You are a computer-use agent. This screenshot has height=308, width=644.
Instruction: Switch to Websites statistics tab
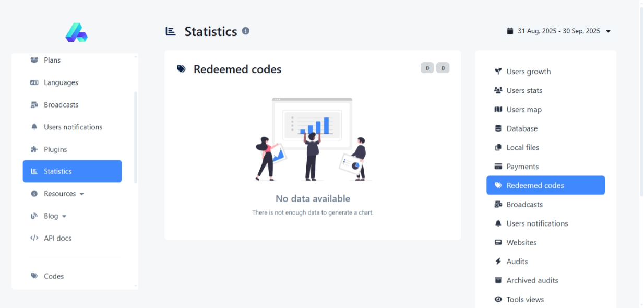521,243
